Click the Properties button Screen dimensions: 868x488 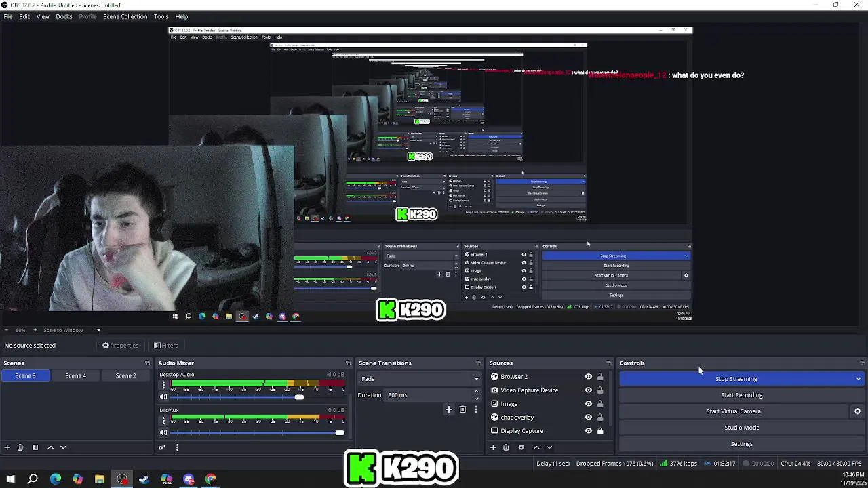[x=120, y=346]
